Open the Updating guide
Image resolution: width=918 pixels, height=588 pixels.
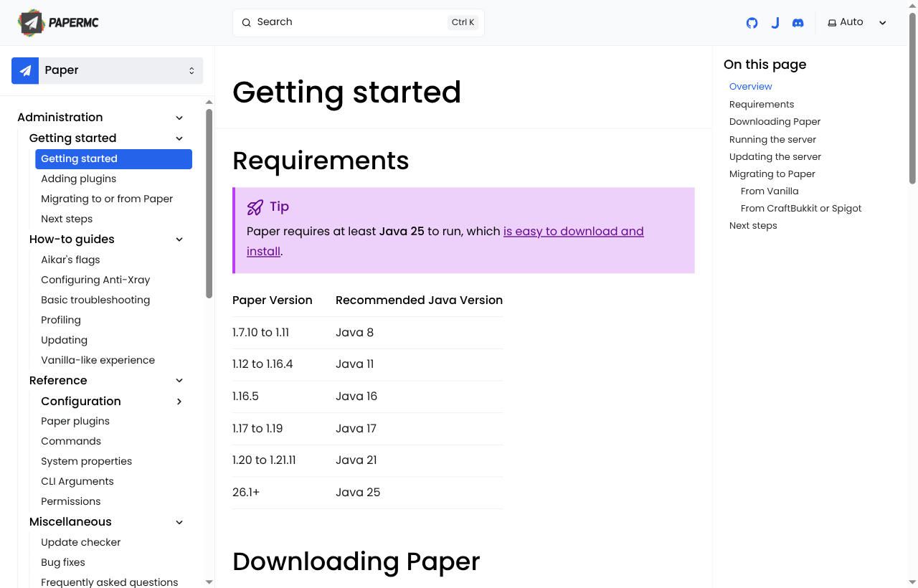pos(64,341)
